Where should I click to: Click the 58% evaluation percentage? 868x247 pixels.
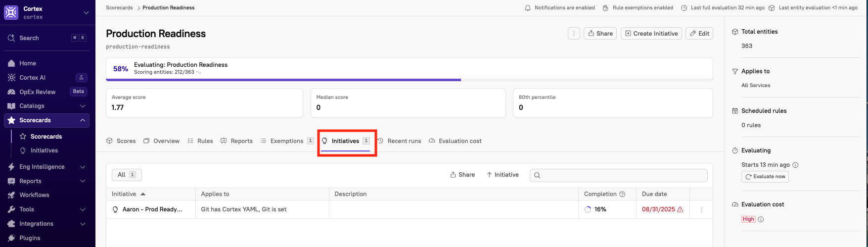coord(121,69)
